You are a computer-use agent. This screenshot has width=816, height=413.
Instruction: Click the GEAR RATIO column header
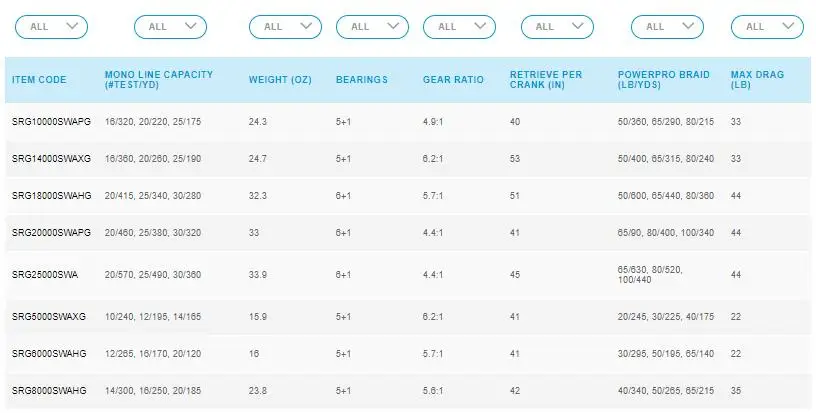pos(453,80)
